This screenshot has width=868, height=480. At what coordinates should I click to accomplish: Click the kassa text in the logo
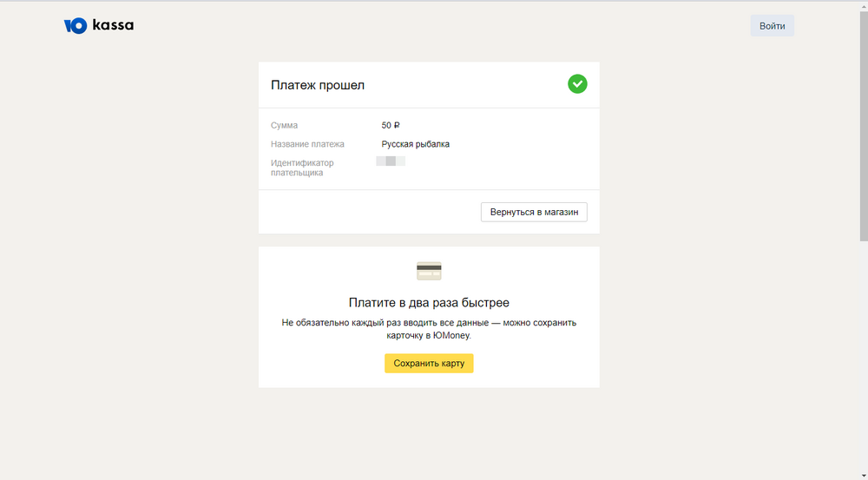114,26
